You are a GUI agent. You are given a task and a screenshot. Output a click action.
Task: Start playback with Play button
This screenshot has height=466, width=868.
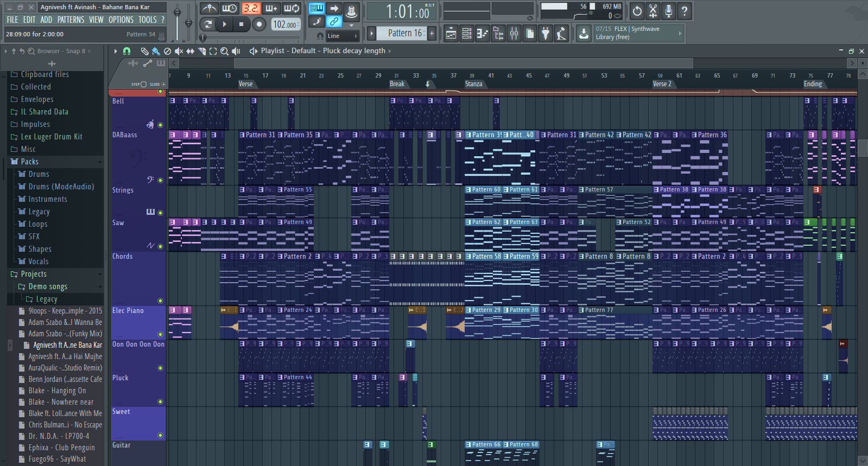[224, 24]
